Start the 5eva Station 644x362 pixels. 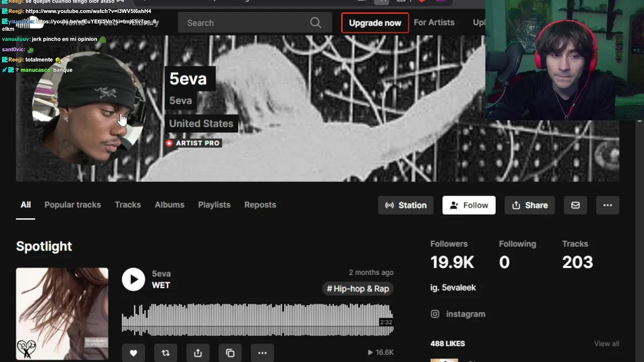[406, 205]
